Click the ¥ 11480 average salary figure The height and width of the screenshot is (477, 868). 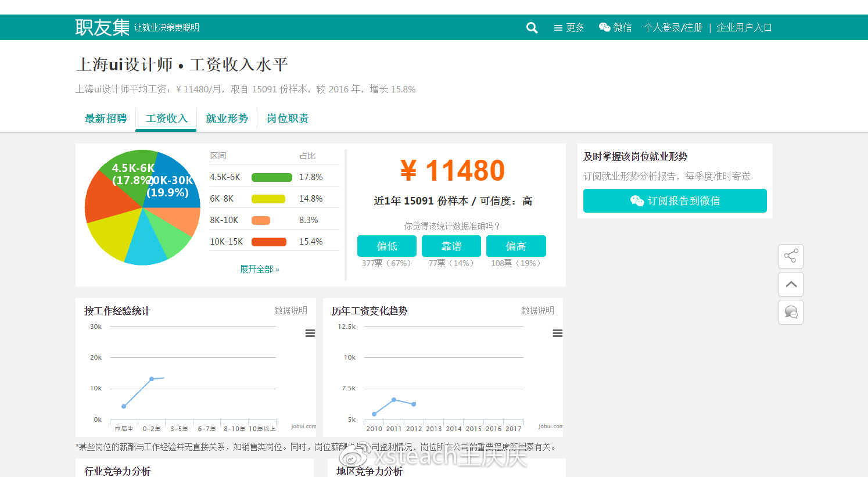[x=453, y=171]
